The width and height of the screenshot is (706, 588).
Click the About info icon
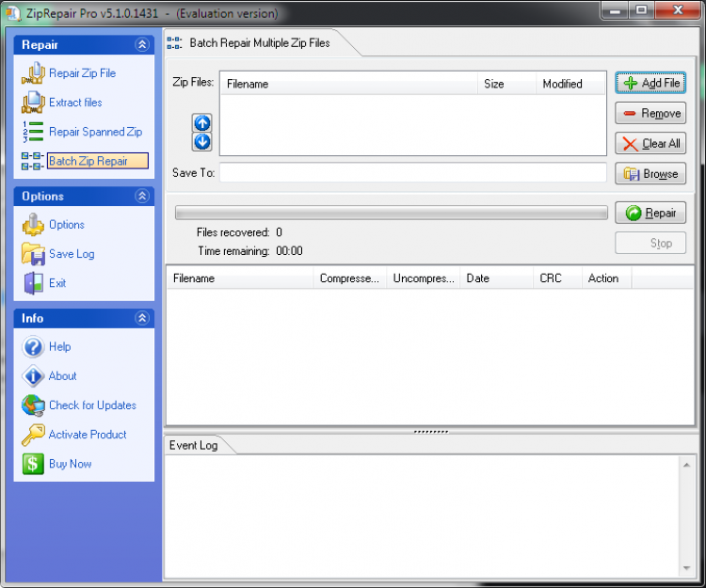(33, 376)
